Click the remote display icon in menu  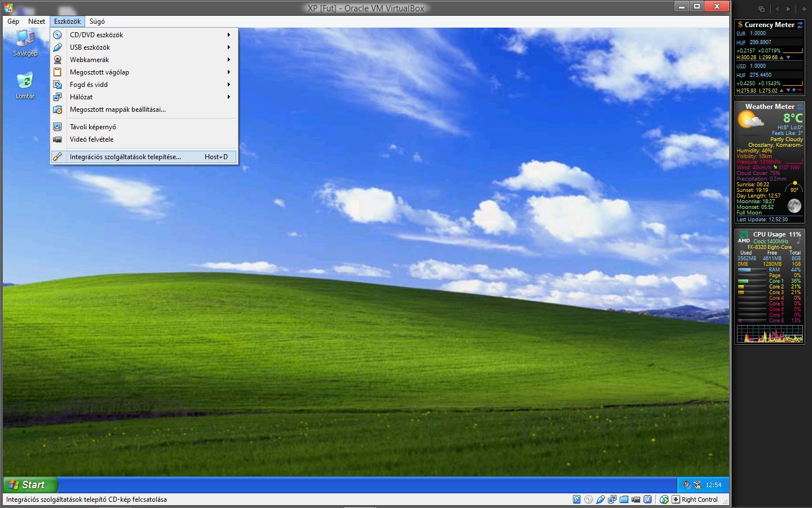pos(58,127)
